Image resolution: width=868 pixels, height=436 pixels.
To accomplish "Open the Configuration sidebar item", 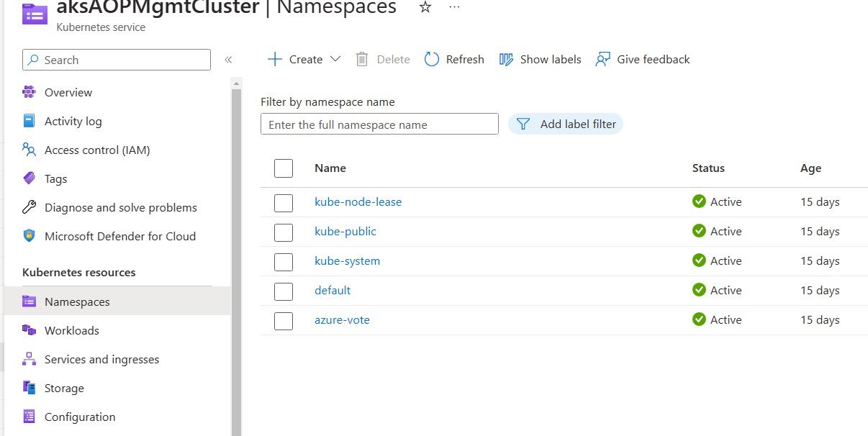I will 80,417.
